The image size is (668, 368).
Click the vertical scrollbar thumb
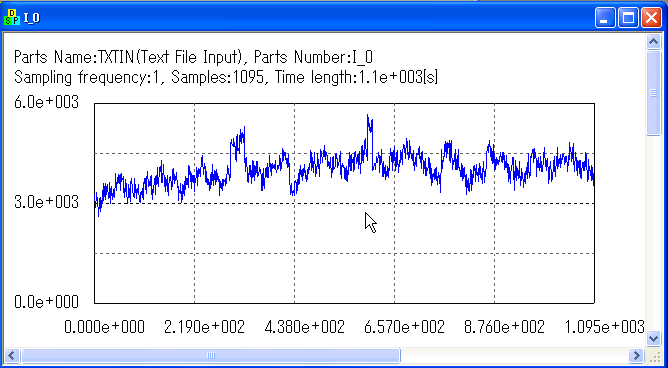(x=654, y=93)
